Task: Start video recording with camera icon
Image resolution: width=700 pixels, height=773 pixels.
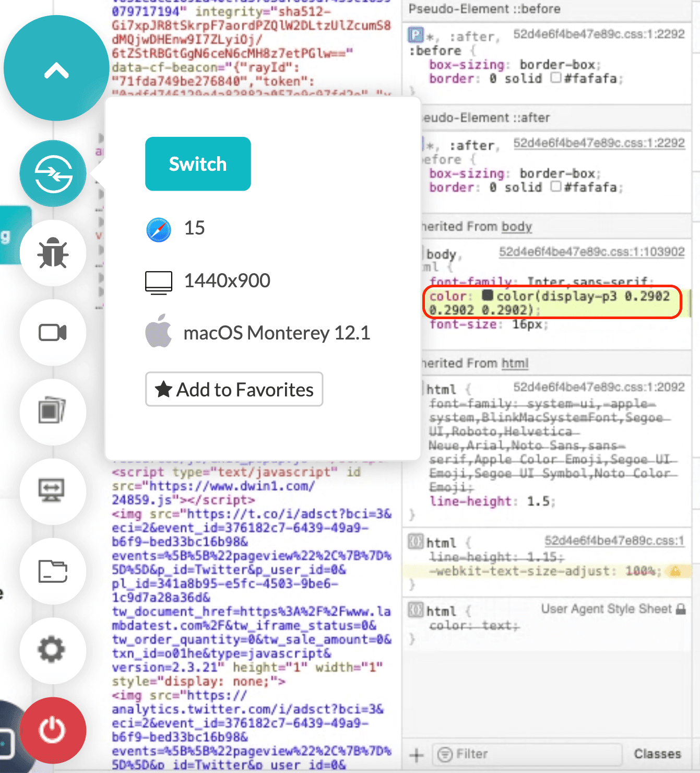Action: click(x=53, y=333)
